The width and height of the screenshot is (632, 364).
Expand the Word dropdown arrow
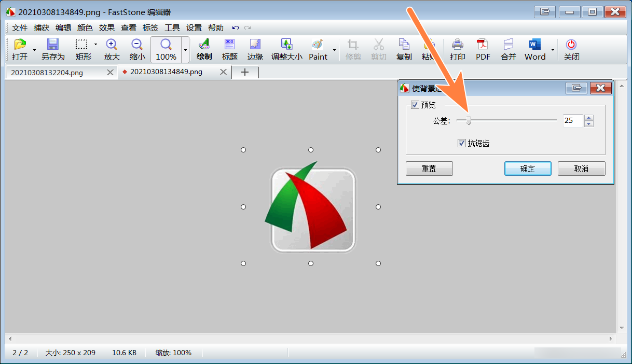tap(552, 50)
